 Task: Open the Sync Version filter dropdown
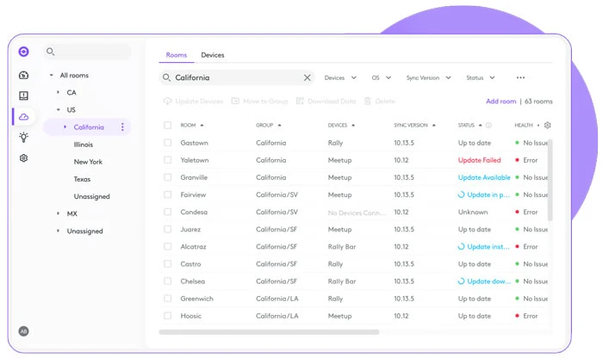click(x=427, y=77)
